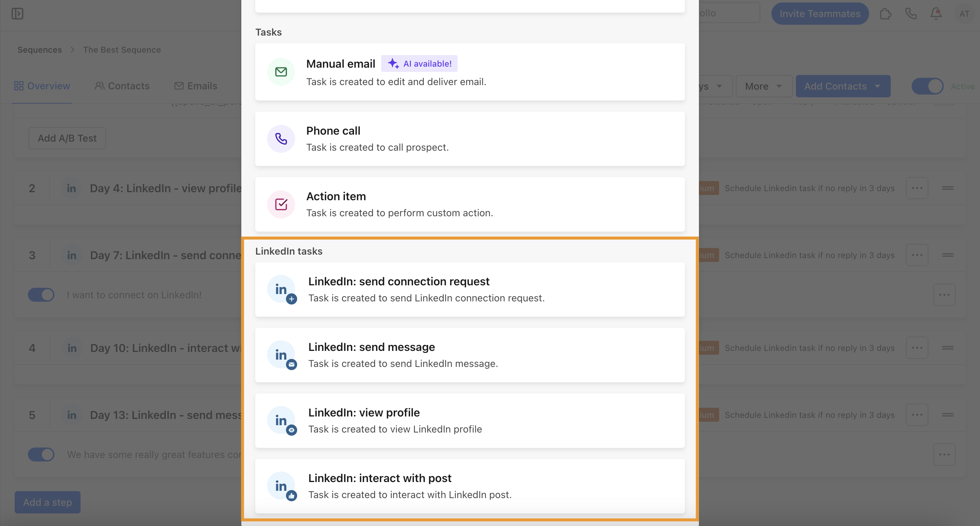This screenshot has width=980, height=526.
Task: Select the Phone call task phone icon
Action: click(x=281, y=138)
